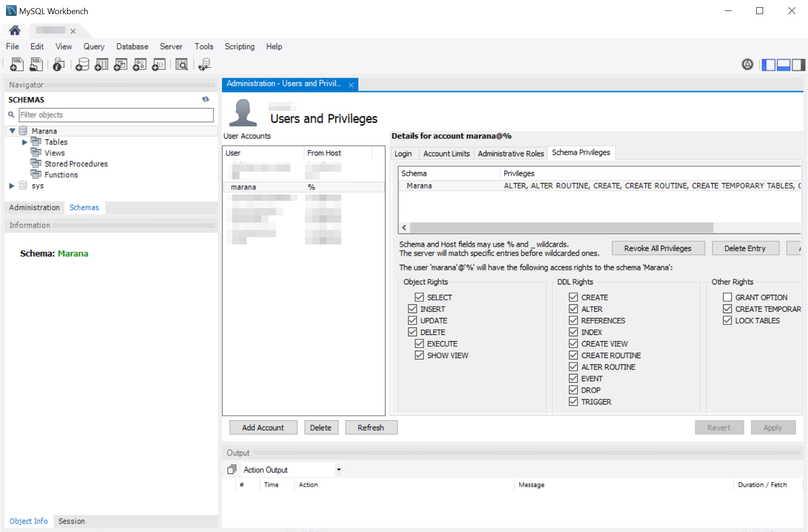This screenshot has height=532, width=808.
Task: Open Workbench preferences gear icon
Action: [x=748, y=65]
